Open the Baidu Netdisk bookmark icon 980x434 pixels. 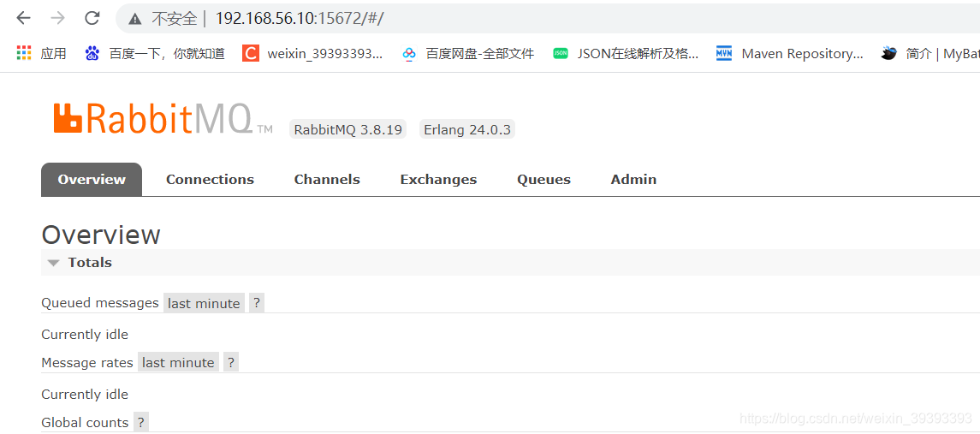409,54
